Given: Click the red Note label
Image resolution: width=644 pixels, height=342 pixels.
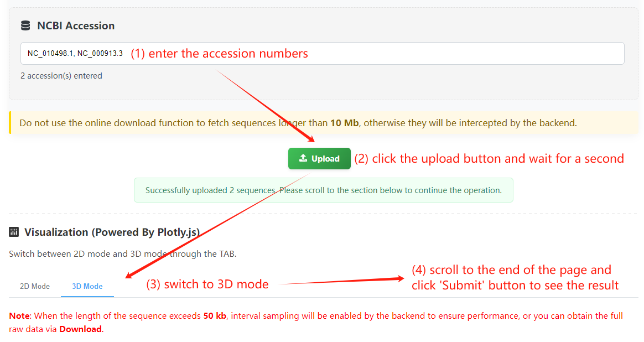Looking at the screenshot, I should (x=19, y=315).
